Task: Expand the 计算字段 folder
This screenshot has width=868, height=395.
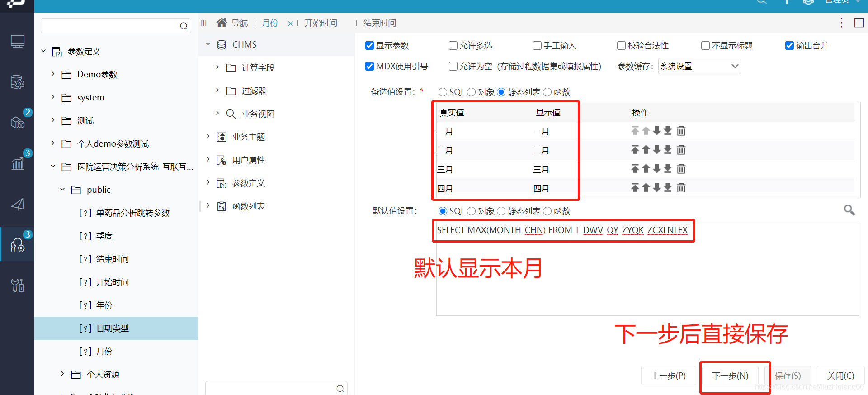Action: [217, 67]
